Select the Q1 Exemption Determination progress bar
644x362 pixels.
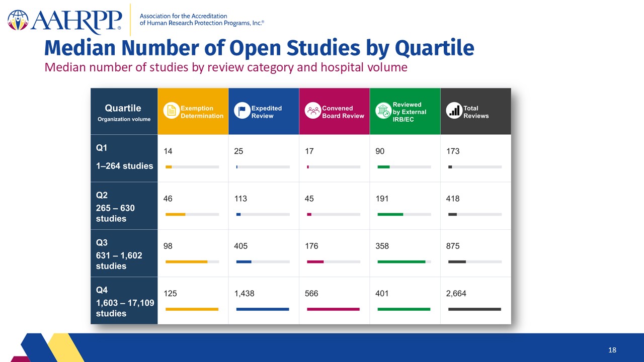click(x=192, y=166)
